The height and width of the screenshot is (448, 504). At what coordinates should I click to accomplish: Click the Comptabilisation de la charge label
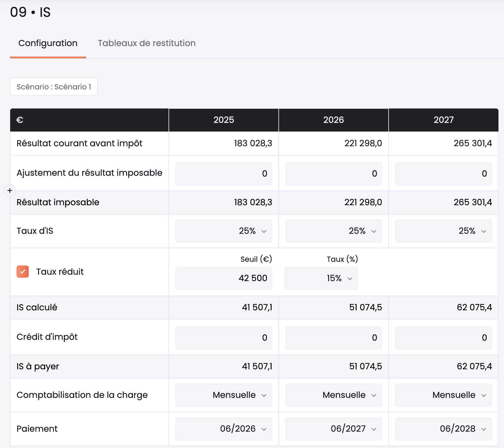click(x=82, y=395)
